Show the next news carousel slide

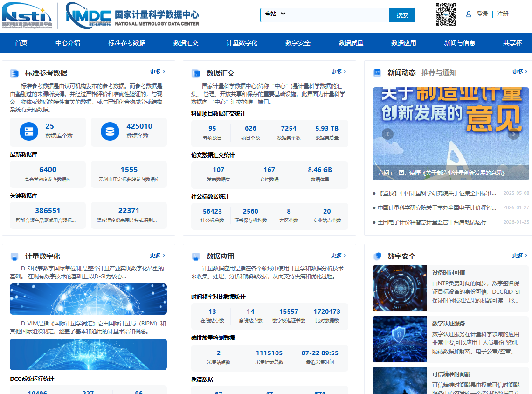click(513, 134)
